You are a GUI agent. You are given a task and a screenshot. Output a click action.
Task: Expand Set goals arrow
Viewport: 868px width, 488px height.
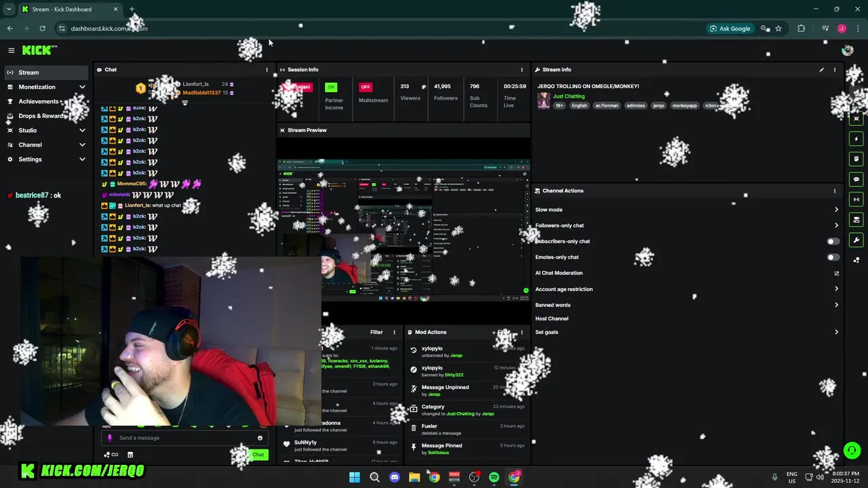(x=836, y=332)
